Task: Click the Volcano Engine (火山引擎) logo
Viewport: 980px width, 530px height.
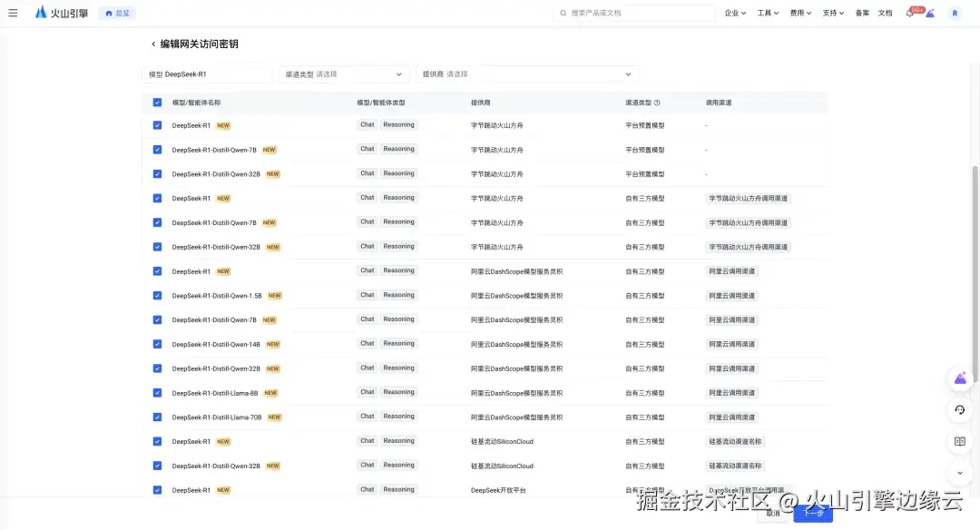Action: click(62, 13)
